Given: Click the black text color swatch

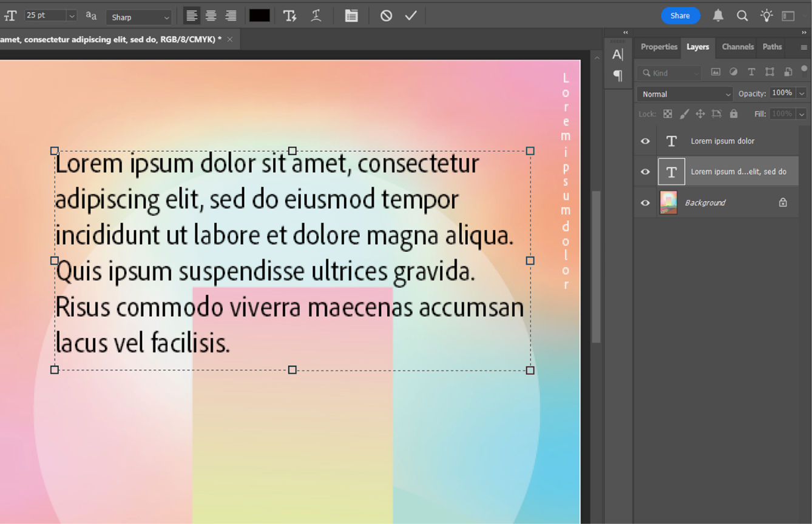Looking at the screenshot, I should click(x=259, y=16).
